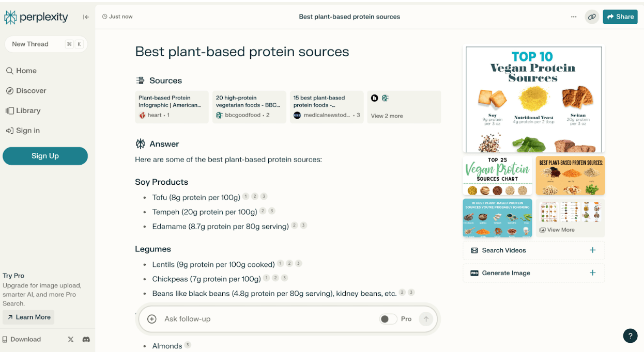Click the plus icon in the follow-up bar

[x=151, y=318]
